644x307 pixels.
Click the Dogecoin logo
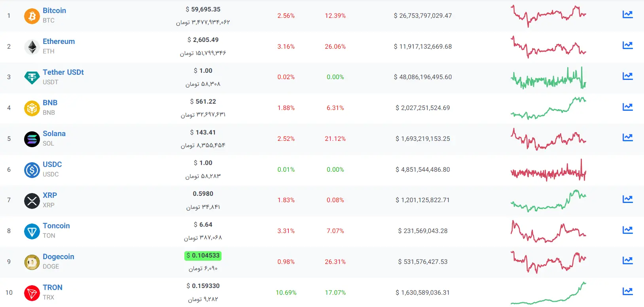pos(32,262)
